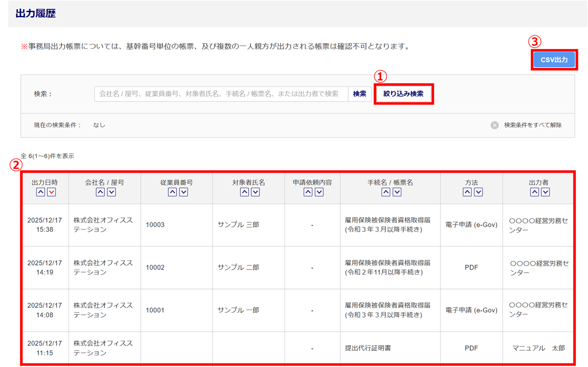Sort 会社名 / 屋号 ascending arrow
Viewport: 588px width, 367px height.
(100, 192)
